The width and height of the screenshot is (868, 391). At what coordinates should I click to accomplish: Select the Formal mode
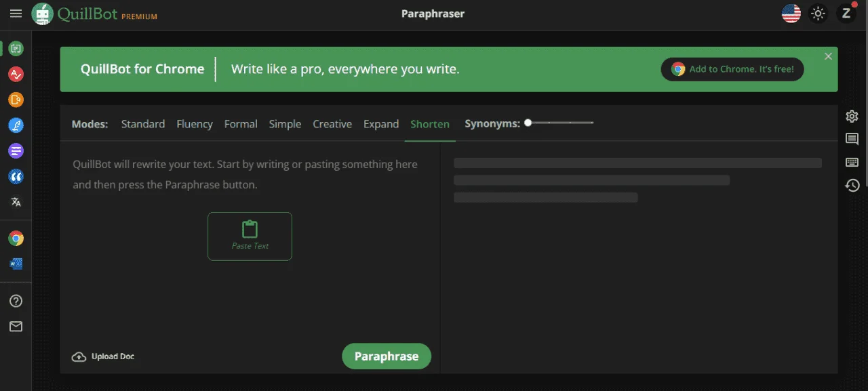point(241,124)
